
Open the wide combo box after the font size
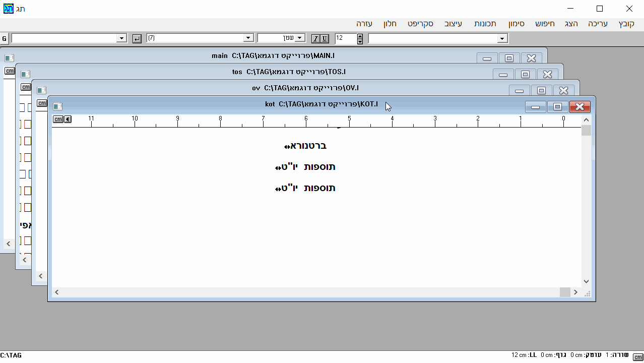point(502,39)
